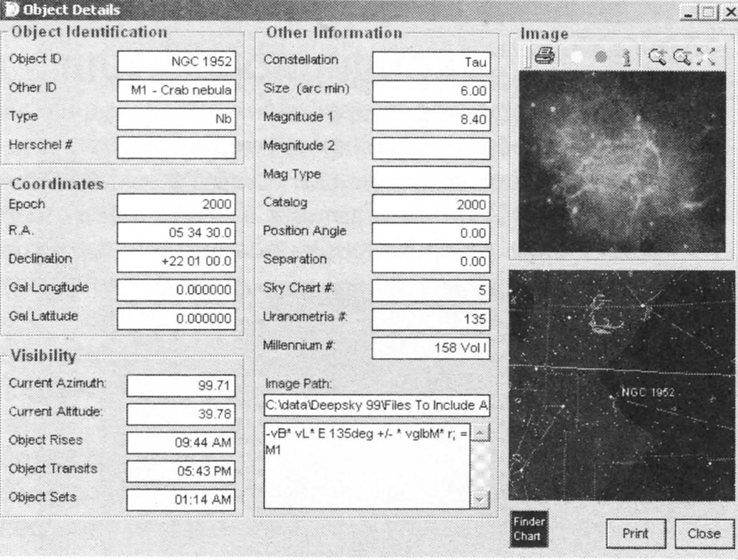Click the Other ID field M1 - Crab nebula
This screenshot has height=560, width=738.
coord(176,90)
